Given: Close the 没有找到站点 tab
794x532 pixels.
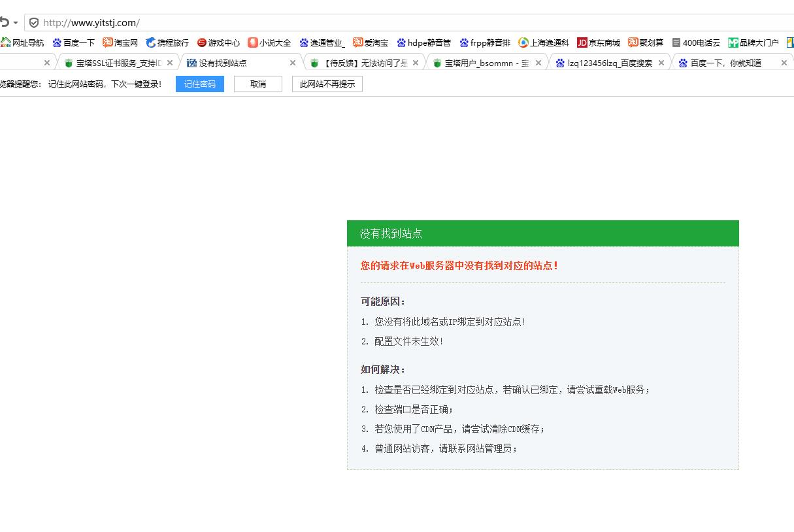Looking at the screenshot, I should coord(293,63).
